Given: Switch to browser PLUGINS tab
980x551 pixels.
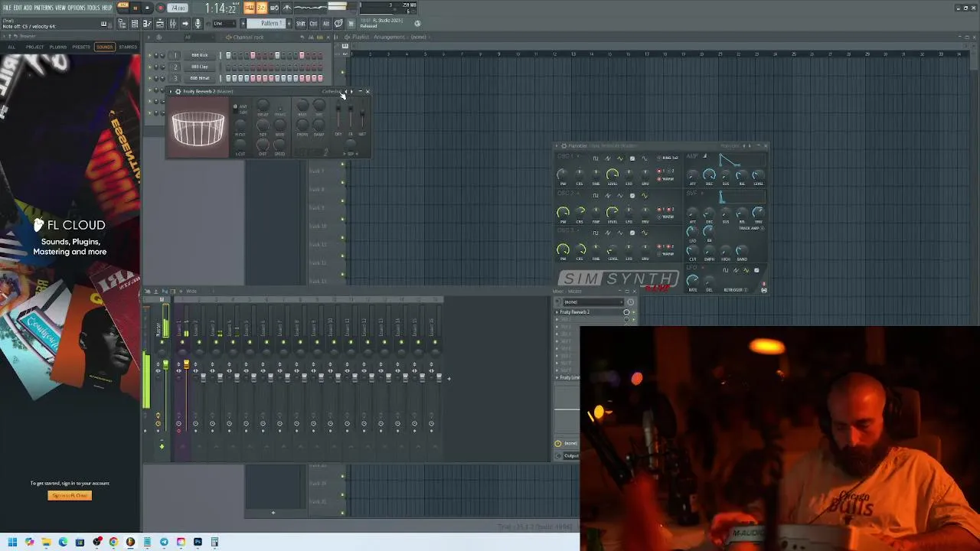Looking at the screenshot, I should click(58, 47).
